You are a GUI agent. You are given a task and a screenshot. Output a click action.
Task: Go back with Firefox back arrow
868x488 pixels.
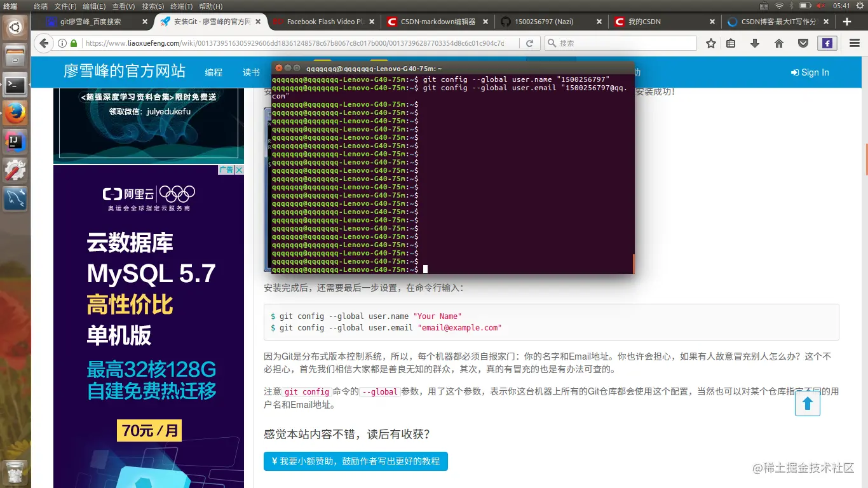[43, 43]
